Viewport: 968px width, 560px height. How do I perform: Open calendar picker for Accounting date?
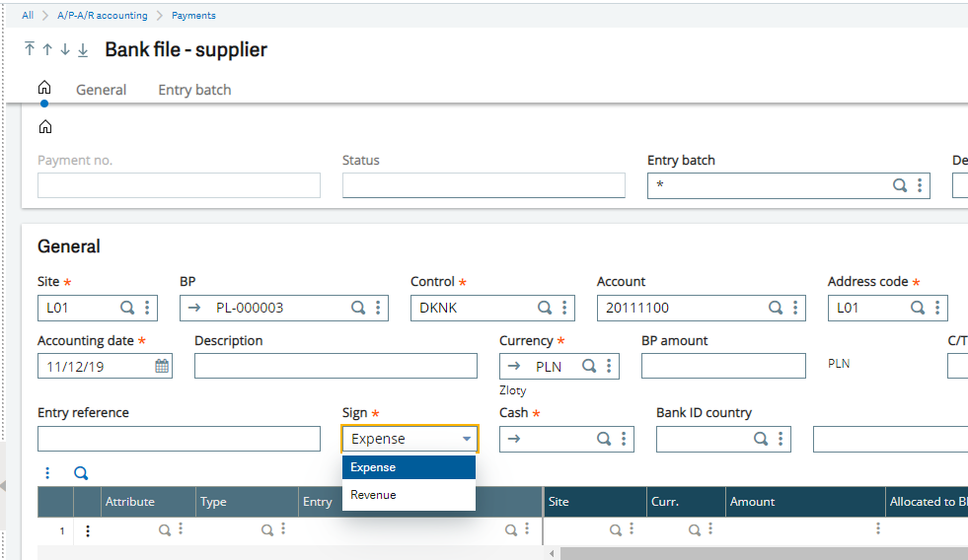(162, 367)
